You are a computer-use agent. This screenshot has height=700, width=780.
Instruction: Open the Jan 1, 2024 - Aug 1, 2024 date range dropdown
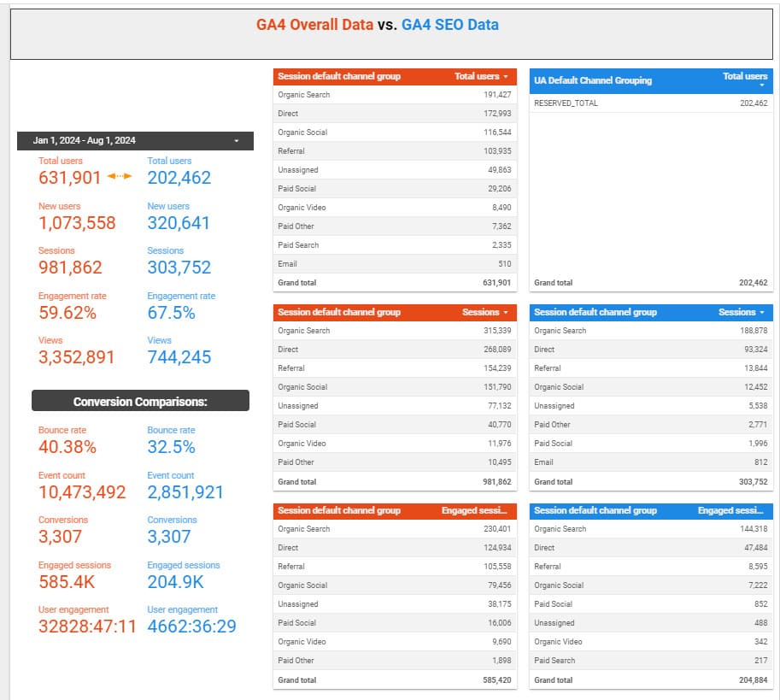(x=135, y=141)
